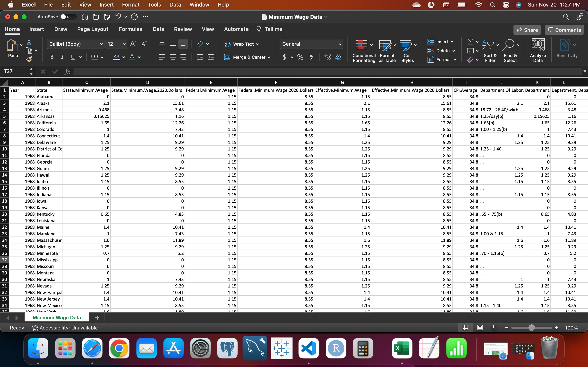Switch to the Formulas ribbon tab
This screenshot has height=367, width=588.
(x=130, y=29)
